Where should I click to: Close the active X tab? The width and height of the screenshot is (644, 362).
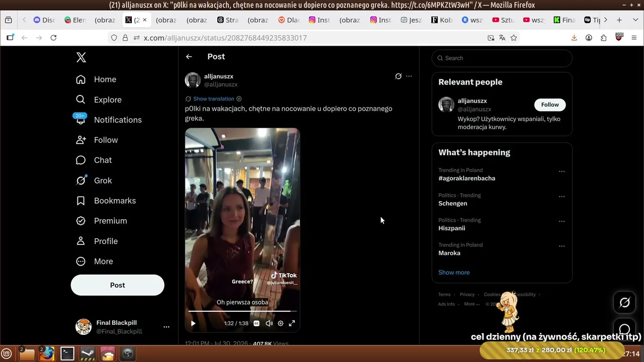pyautogui.click(x=145, y=20)
